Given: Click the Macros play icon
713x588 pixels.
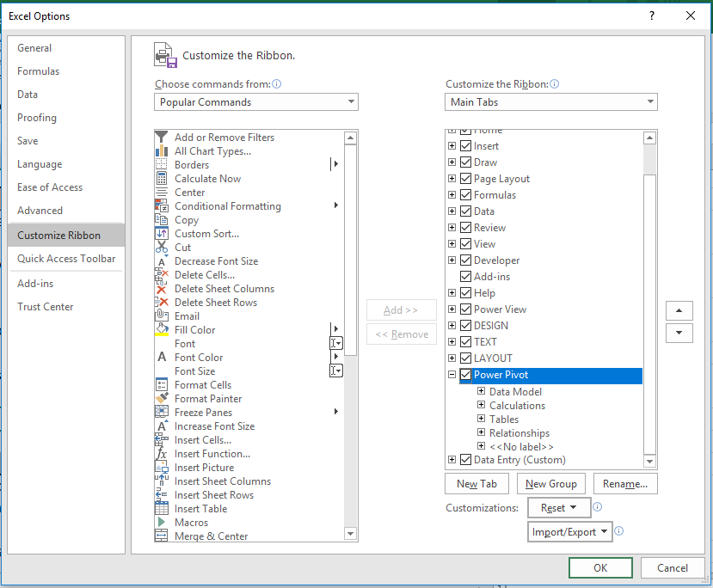Looking at the screenshot, I should [x=162, y=522].
